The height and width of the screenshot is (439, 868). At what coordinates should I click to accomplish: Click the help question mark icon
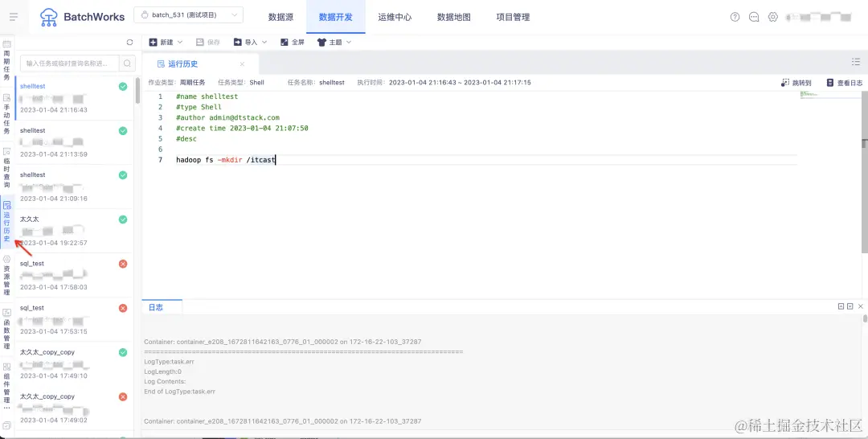coord(735,17)
